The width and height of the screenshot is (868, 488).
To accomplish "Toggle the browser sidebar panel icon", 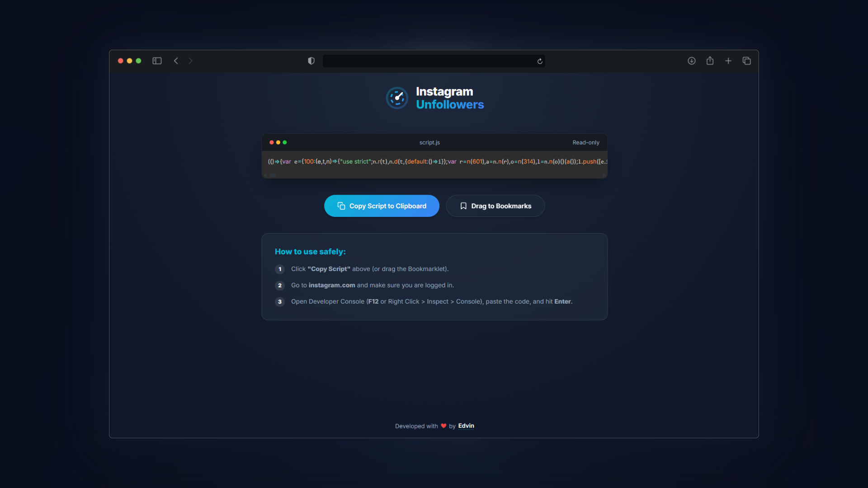I will click(x=157, y=61).
